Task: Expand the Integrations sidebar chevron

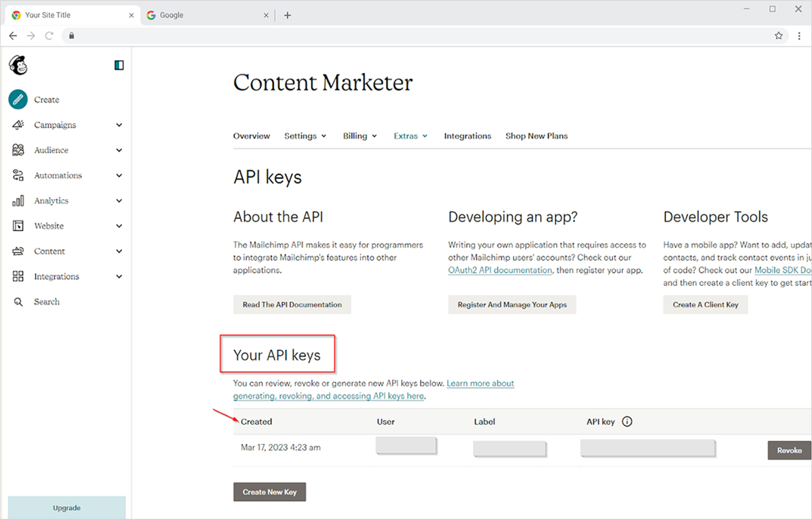Action: point(119,276)
